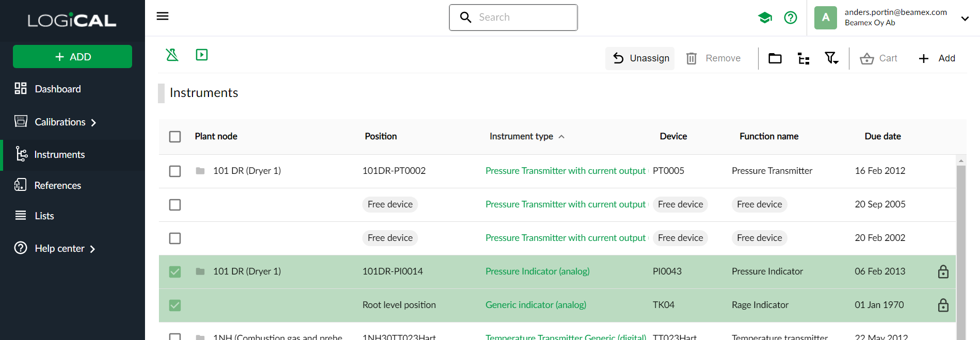The image size is (980, 340).
Task: Click the calibration flask toolbar icon
Action: pyautogui.click(x=172, y=55)
